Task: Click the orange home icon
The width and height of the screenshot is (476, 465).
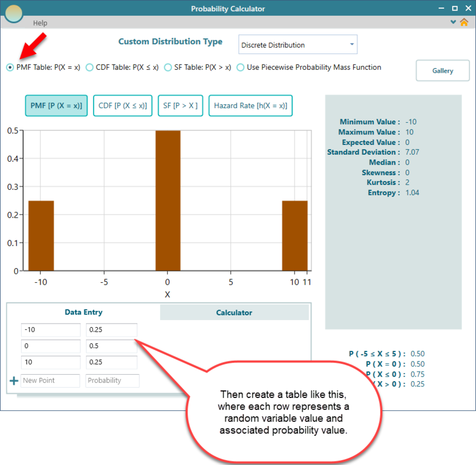Action: point(464,22)
